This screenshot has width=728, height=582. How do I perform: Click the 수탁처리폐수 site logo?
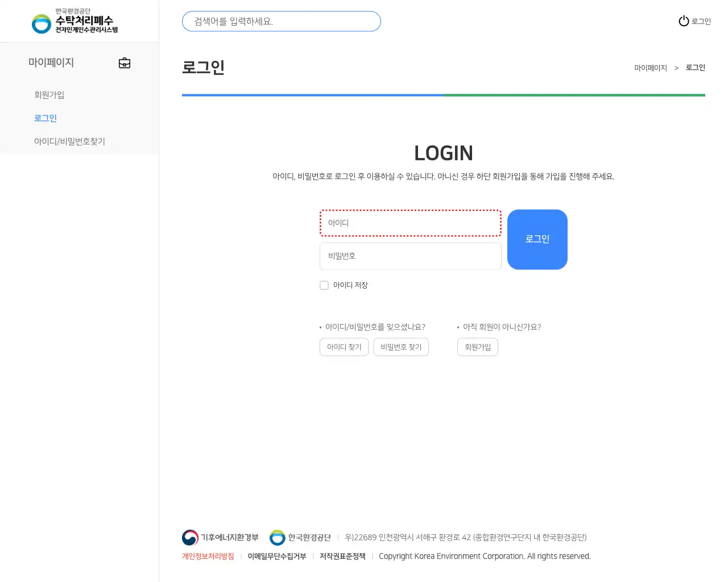[75, 22]
